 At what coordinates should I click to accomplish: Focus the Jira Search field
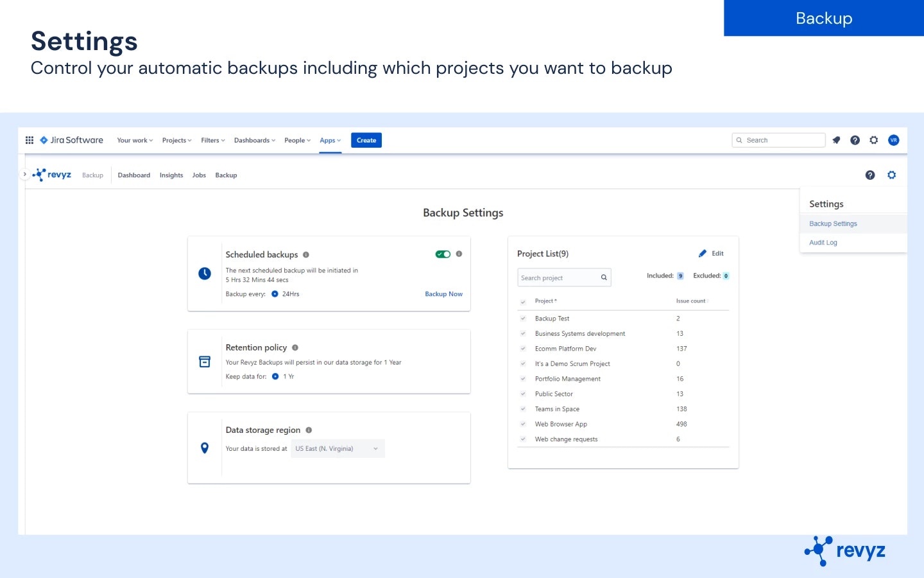(x=778, y=140)
